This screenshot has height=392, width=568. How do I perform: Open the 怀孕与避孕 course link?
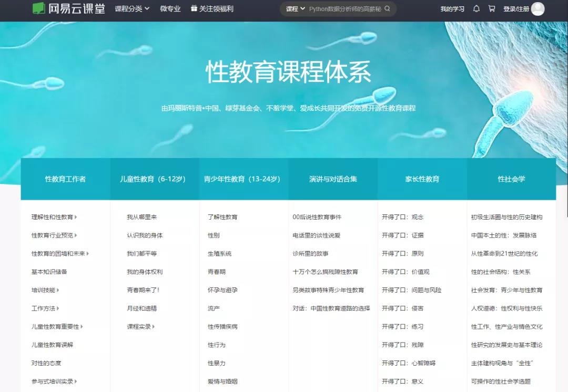(222, 290)
